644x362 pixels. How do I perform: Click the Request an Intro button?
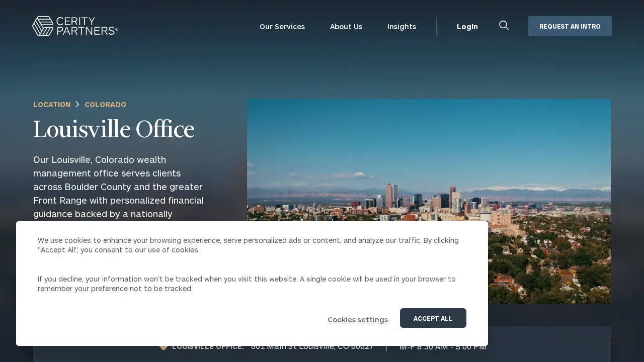570,26
